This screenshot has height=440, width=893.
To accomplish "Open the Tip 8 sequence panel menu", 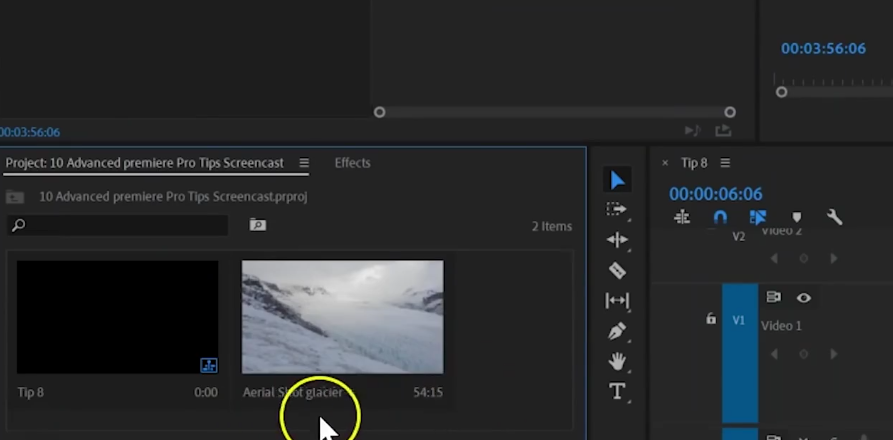I will click(x=725, y=163).
